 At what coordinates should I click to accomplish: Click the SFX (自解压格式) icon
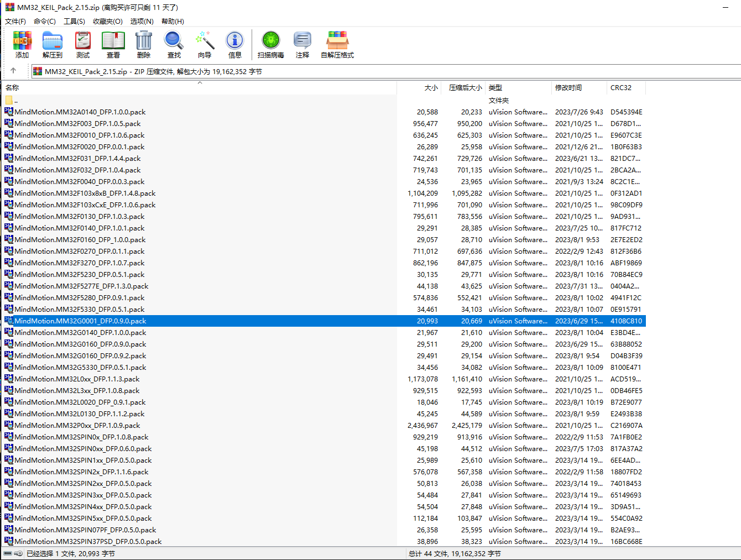(x=337, y=45)
